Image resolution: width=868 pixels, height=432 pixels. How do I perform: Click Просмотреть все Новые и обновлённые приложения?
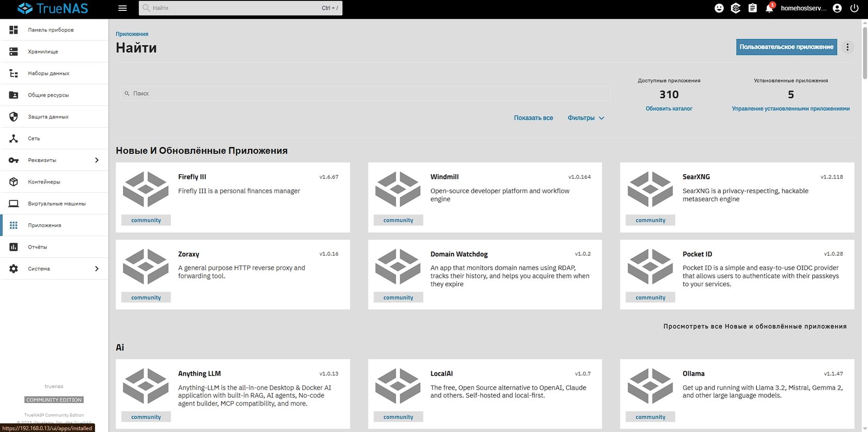click(x=755, y=326)
